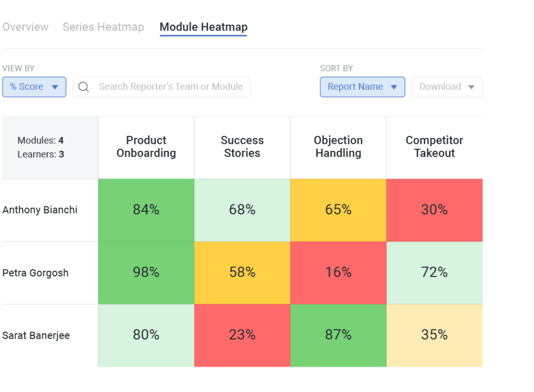Click learner name Anthony Bianchi
The width and height of the screenshot is (534, 392).
(x=40, y=210)
